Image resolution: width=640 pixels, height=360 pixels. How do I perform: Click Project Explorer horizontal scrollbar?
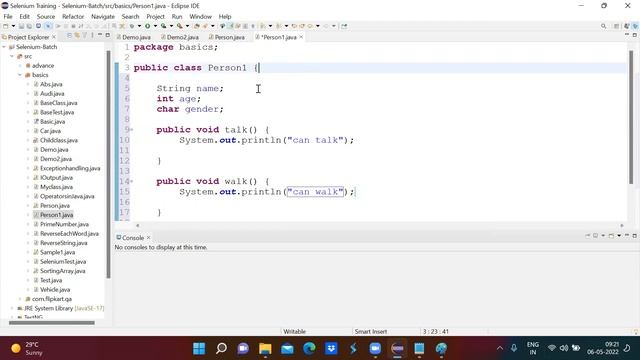tap(52, 323)
